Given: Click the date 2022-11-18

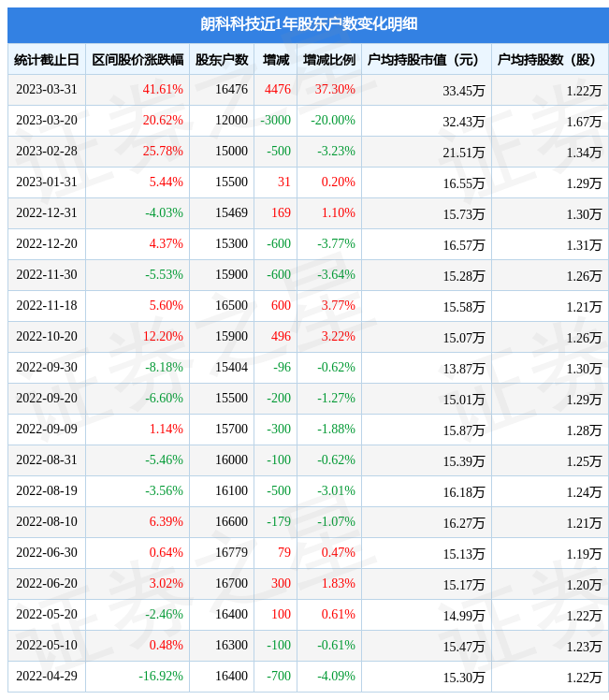Looking at the screenshot, I should tap(47, 305).
